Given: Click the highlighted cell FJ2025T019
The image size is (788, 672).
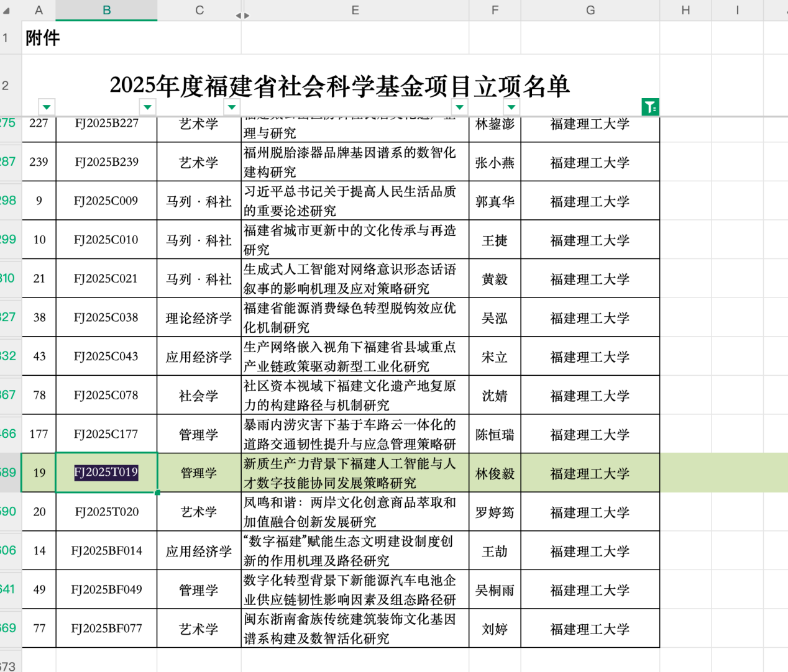Looking at the screenshot, I should point(106,473).
